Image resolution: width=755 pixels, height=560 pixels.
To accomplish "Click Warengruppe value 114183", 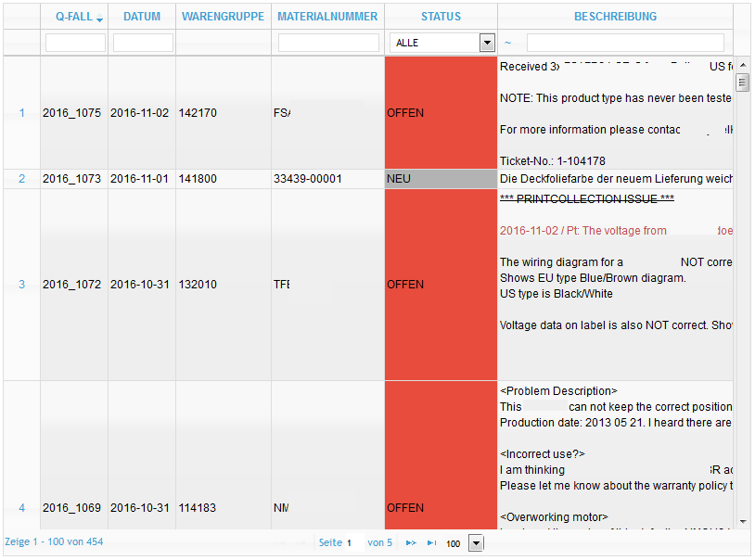I will [198, 508].
